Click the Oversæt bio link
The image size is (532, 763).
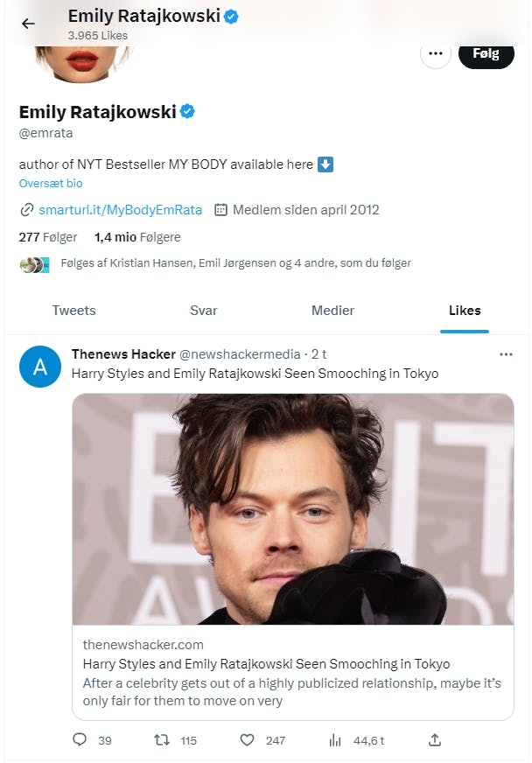click(51, 184)
